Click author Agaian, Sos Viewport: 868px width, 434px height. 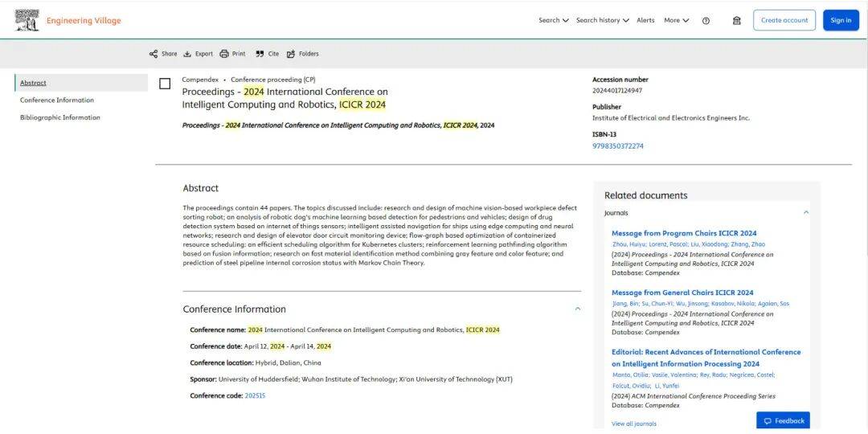(773, 303)
